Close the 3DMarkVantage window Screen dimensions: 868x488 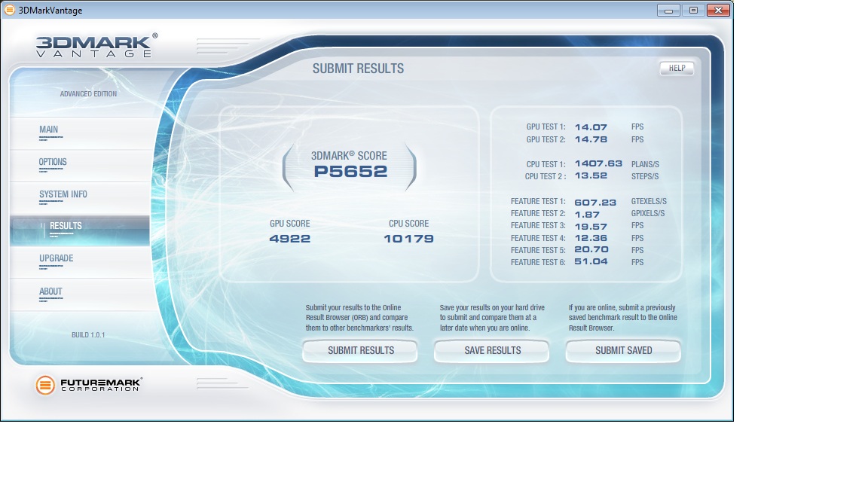click(x=718, y=10)
